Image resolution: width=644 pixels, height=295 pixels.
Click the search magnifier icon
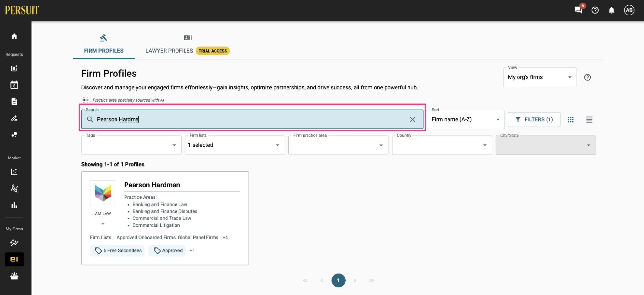pos(90,119)
